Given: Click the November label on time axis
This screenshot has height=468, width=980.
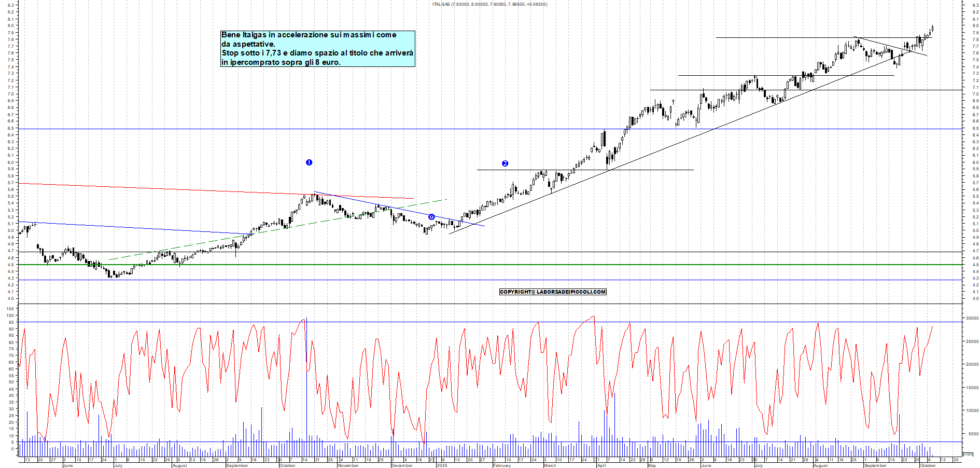Looking at the screenshot, I should click(348, 465).
